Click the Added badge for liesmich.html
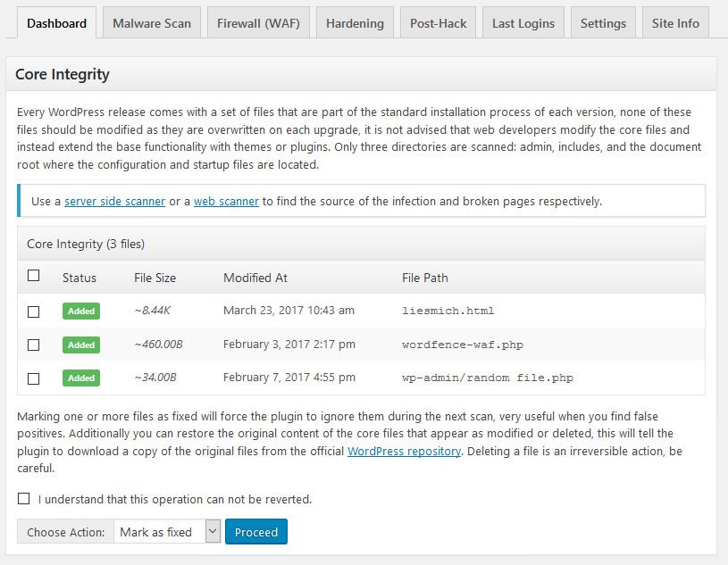The width and height of the screenshot is (728, 565). [x=81, y=312]
